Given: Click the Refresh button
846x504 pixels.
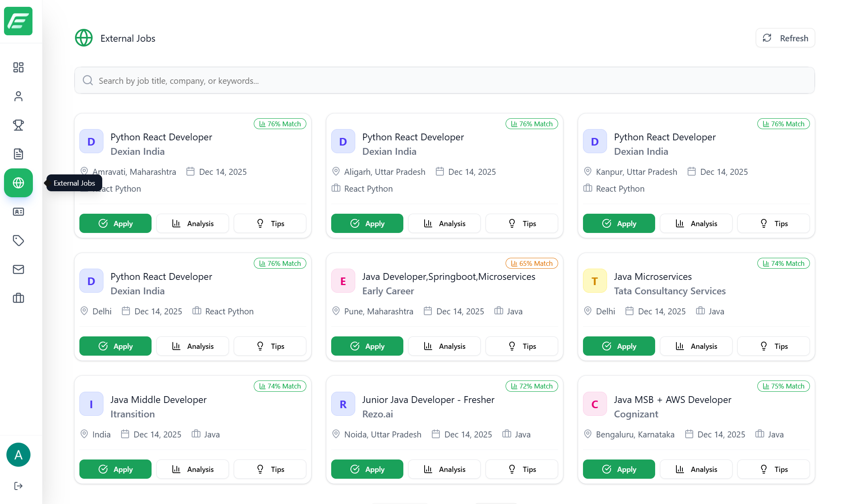Looking at the screenshot, I should pyautogui.click(x=785, y=38).
